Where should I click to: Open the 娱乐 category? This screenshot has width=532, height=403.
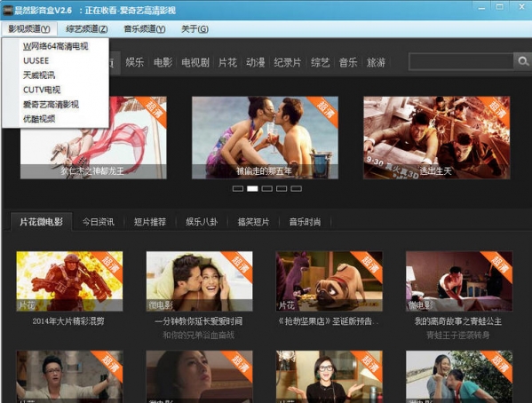tap(135, 62)
